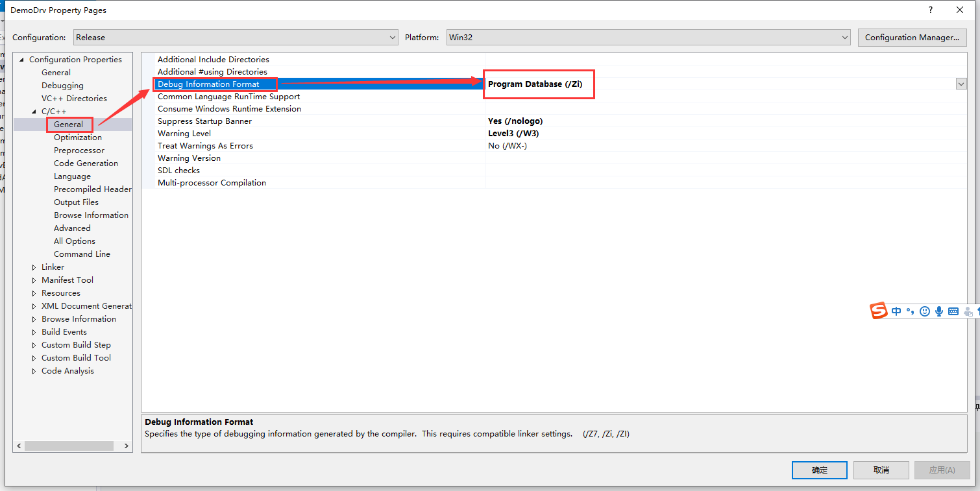Open the Sogou virtual keyboard icon
The height and width of the screenshot is (491, 980).
pos(953,311)
